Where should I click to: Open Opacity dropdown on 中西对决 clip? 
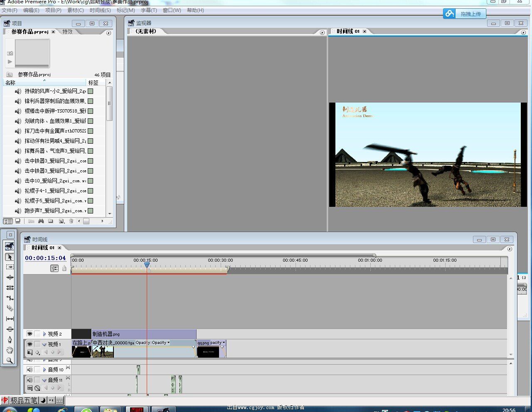(168, 343)
